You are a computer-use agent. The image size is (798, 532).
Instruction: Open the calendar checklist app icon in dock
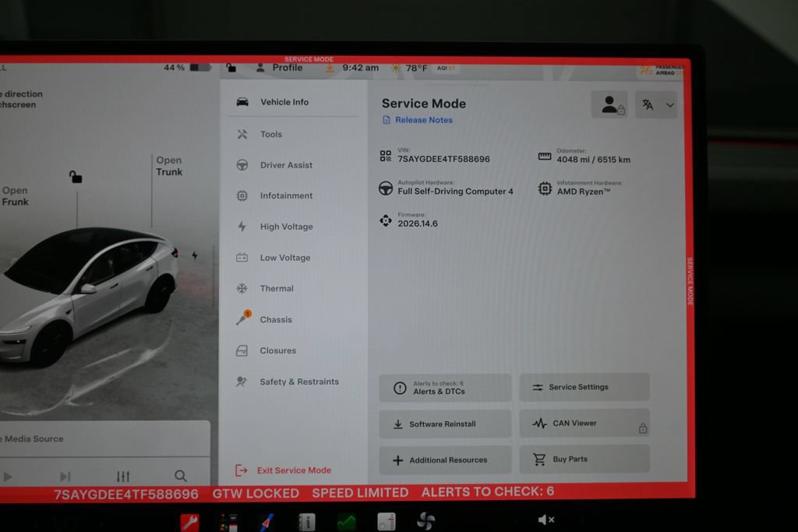pos(387,522)
